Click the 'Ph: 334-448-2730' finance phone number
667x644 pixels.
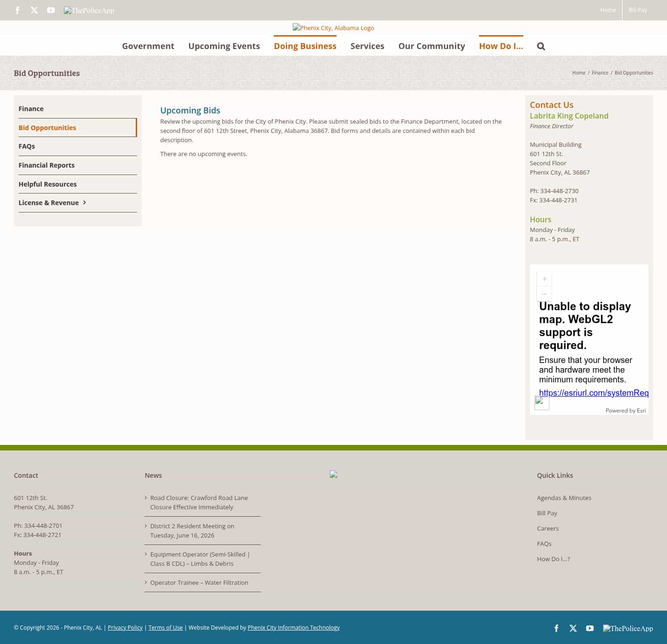coord(554,191)
